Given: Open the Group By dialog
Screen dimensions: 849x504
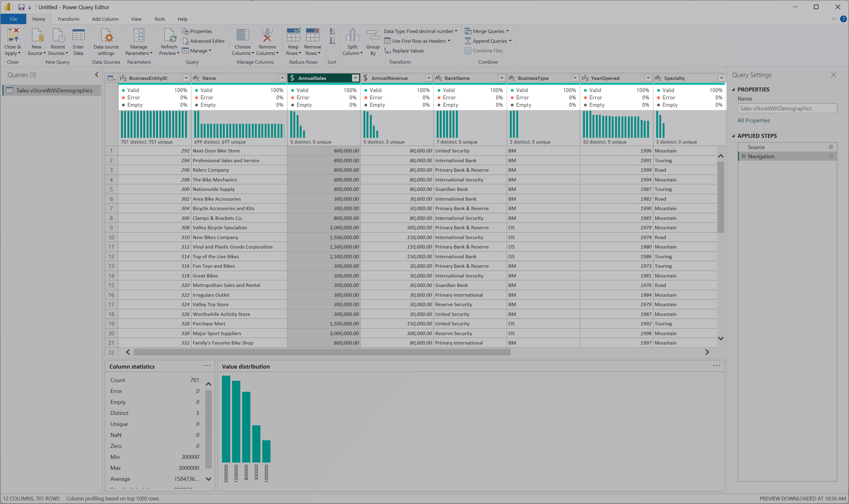Looking at the screenshot, I should pos(373,39).
